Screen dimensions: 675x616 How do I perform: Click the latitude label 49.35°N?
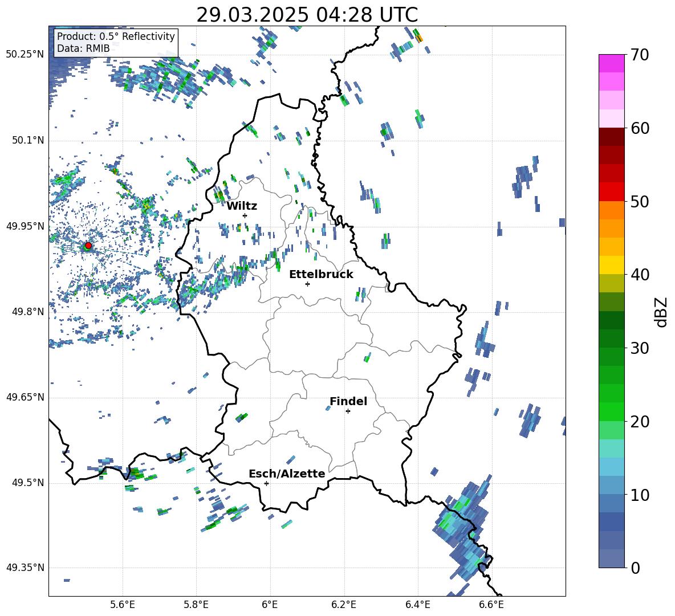pyautogui.click(x=25, y=568)
